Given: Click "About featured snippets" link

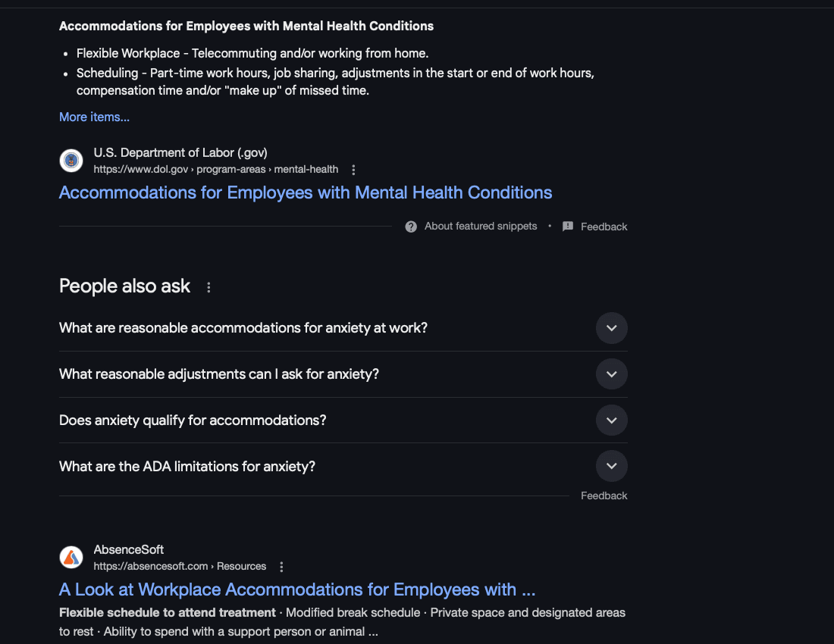Looking at the screenshot, I should point(481,227).
